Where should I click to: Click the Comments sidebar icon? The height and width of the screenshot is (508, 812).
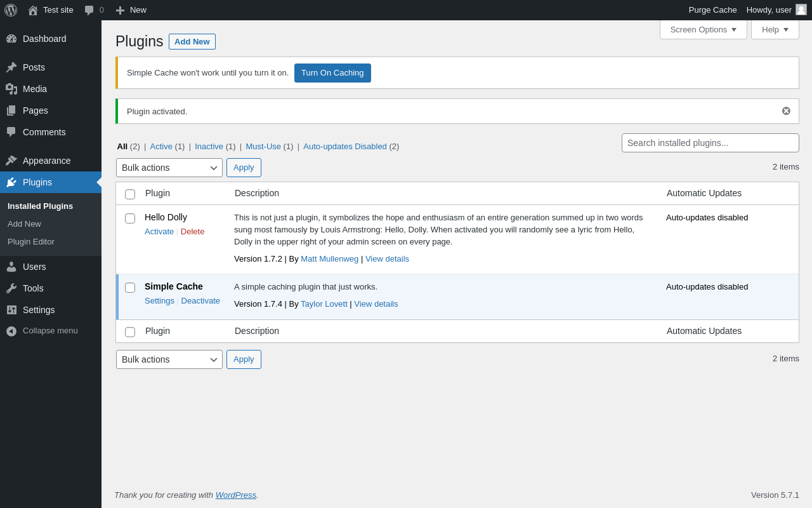tap(11, 132)
